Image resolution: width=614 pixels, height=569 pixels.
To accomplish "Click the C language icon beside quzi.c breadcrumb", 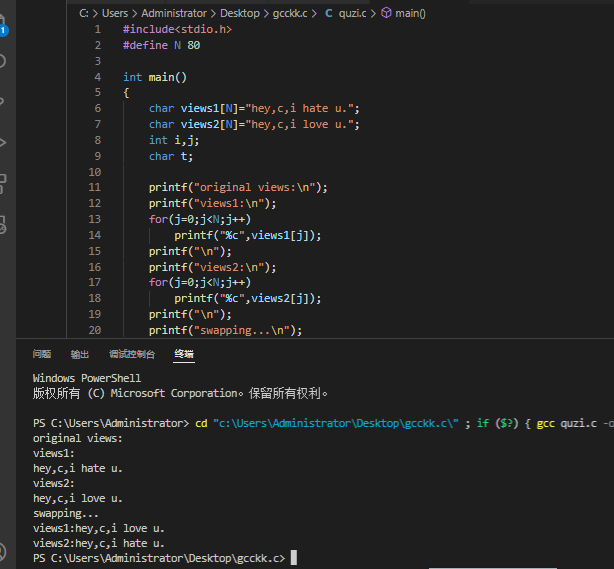I will [329, 13].
